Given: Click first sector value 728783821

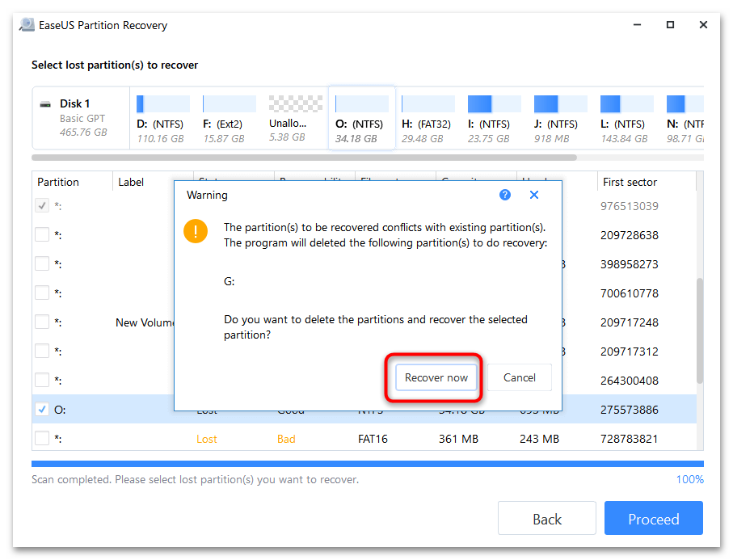Looking at the screenshot, I should pos(630,439).
